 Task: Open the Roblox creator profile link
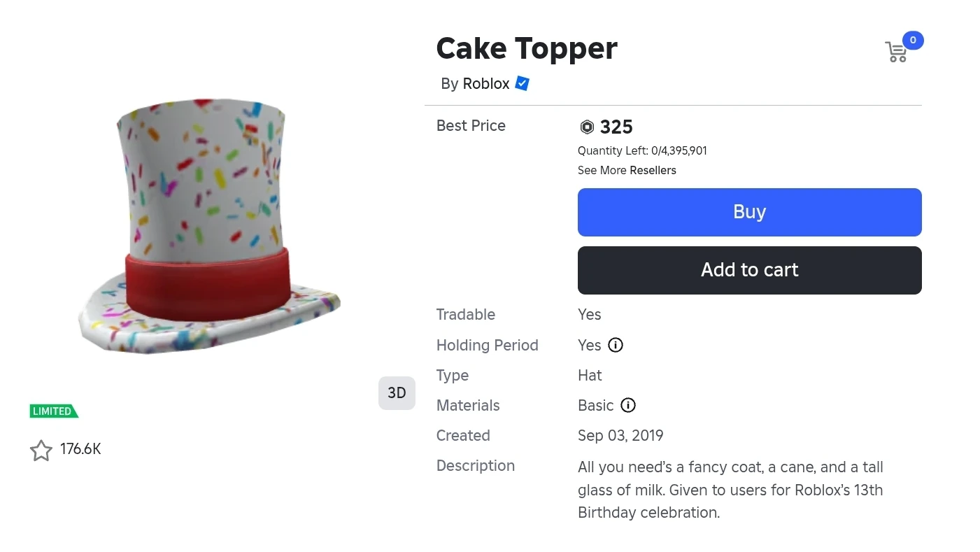coord(486,84)
